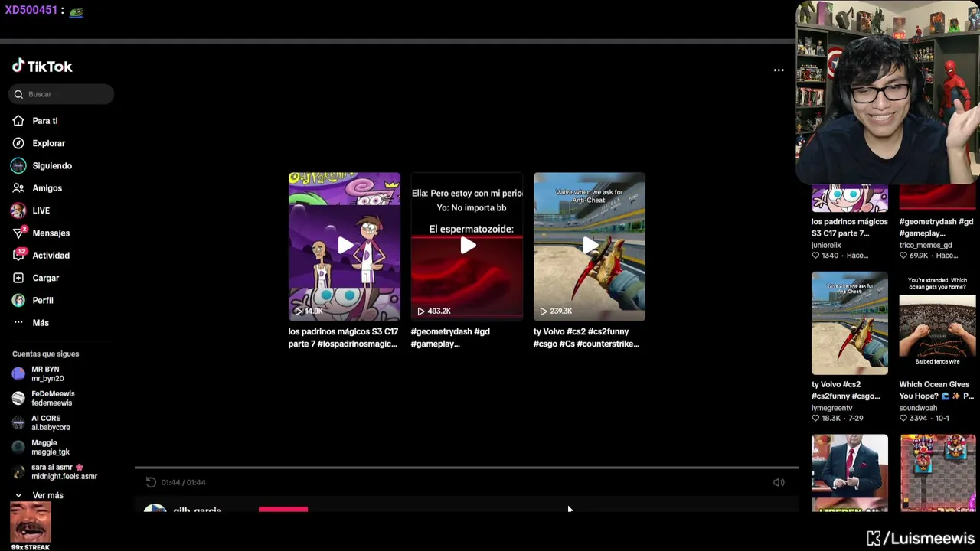Image resolution: width=980 pixels, height=551 pixels.
Task: Click los padrinos mágicos S3 C17 caption
Action: point(343,337)
